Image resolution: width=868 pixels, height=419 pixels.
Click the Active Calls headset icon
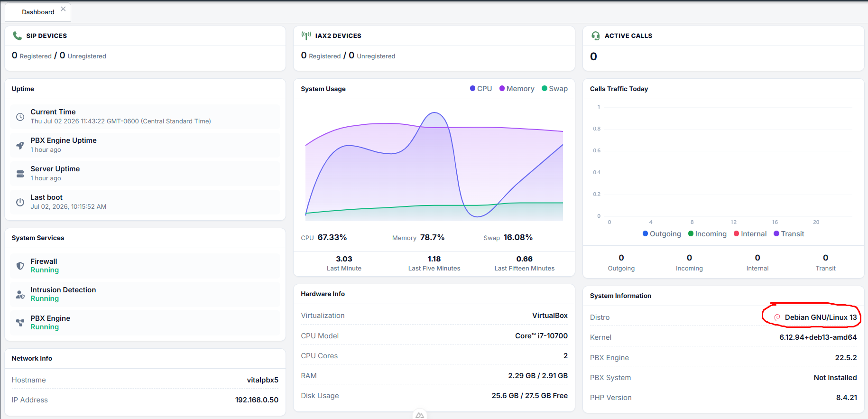click(596, 36)
